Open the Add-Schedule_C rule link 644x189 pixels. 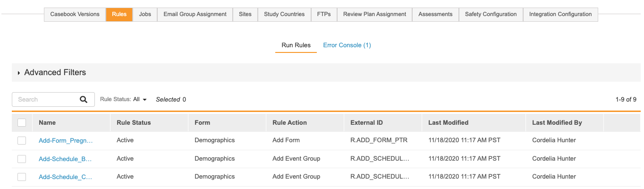click(65, 177)
